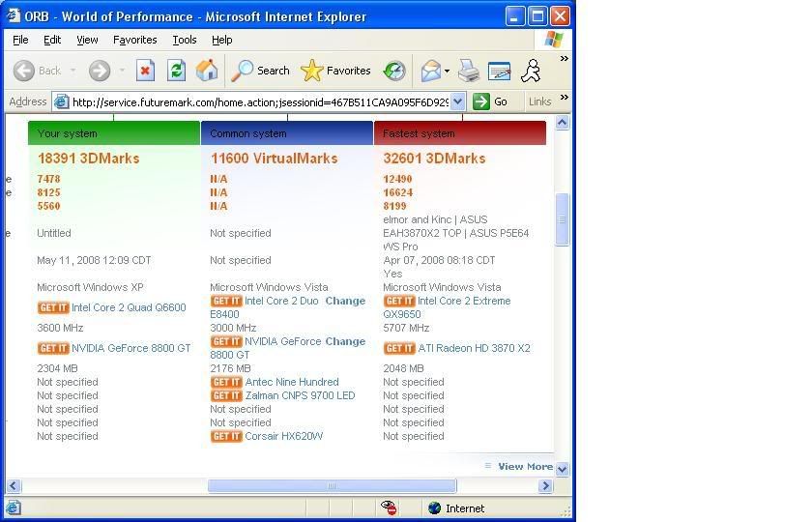Print the page using printer icon
The width and height of the screenshot is (812, 522).
(469, 71)
